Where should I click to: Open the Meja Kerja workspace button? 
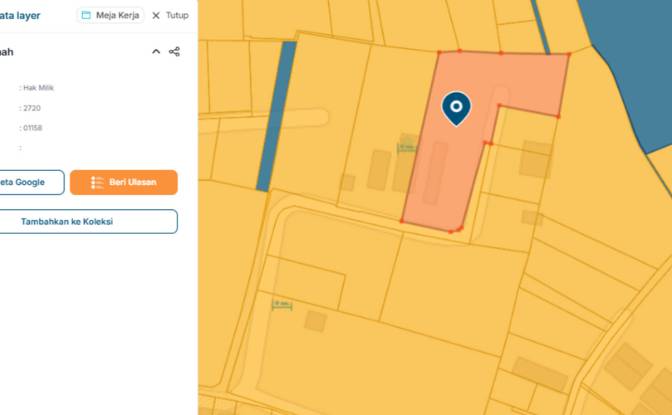click(x=110, y=15)
